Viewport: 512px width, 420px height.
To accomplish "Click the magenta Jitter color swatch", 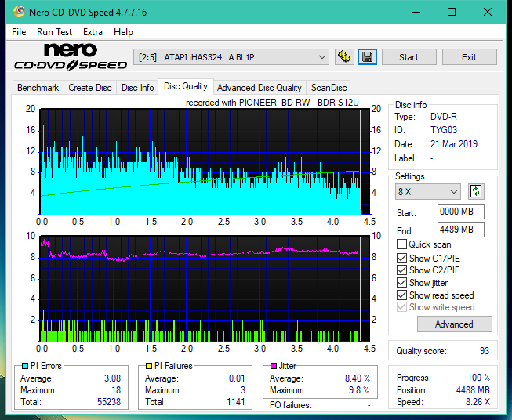I will coord(274,366).
